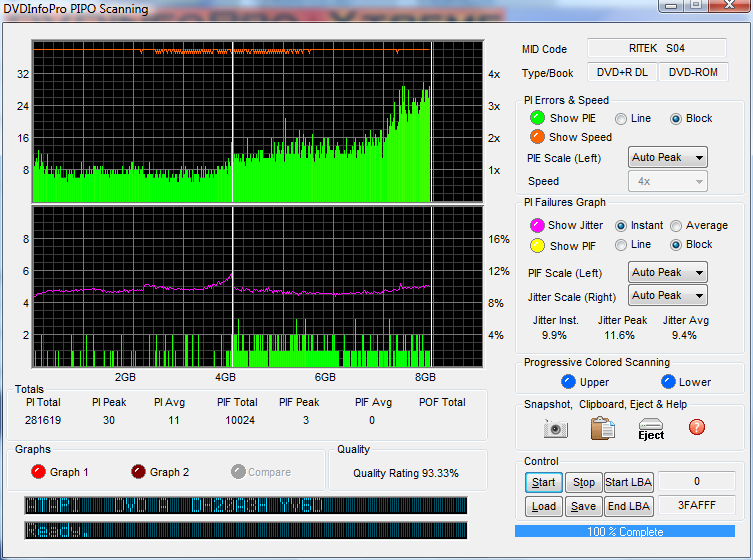Click the PIF Total value 10024

coord(240,420)
